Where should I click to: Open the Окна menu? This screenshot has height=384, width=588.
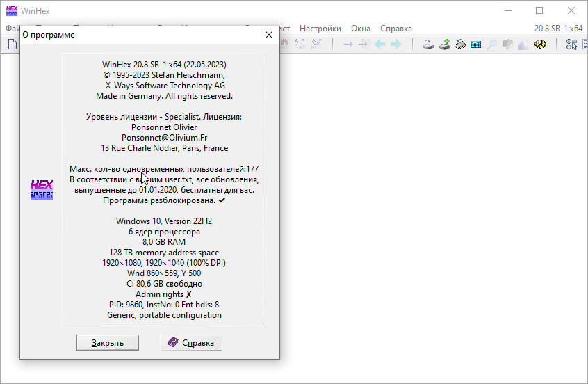click(360, 29)
